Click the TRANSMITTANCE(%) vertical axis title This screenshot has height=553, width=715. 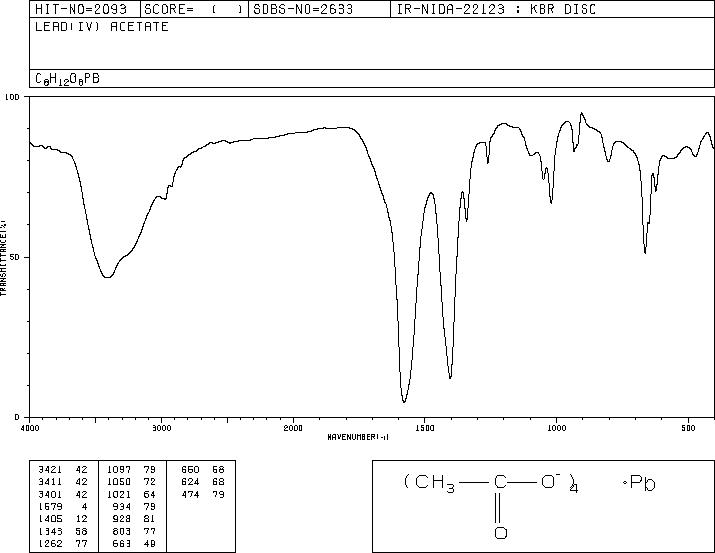click(3, 257)
